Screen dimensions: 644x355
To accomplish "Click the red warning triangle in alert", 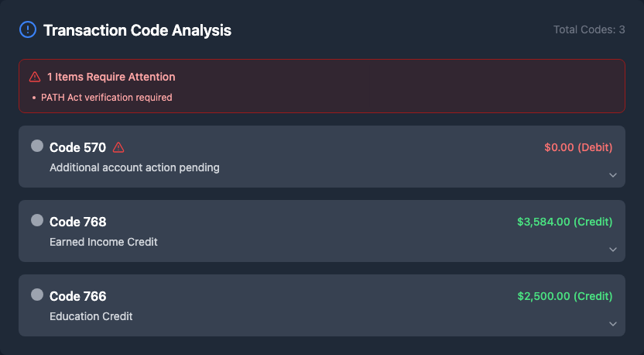I will 35,77.
